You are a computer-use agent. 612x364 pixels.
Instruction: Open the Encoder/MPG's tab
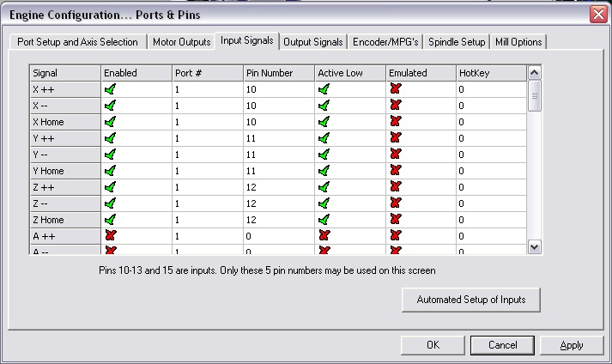pos(385,42)
